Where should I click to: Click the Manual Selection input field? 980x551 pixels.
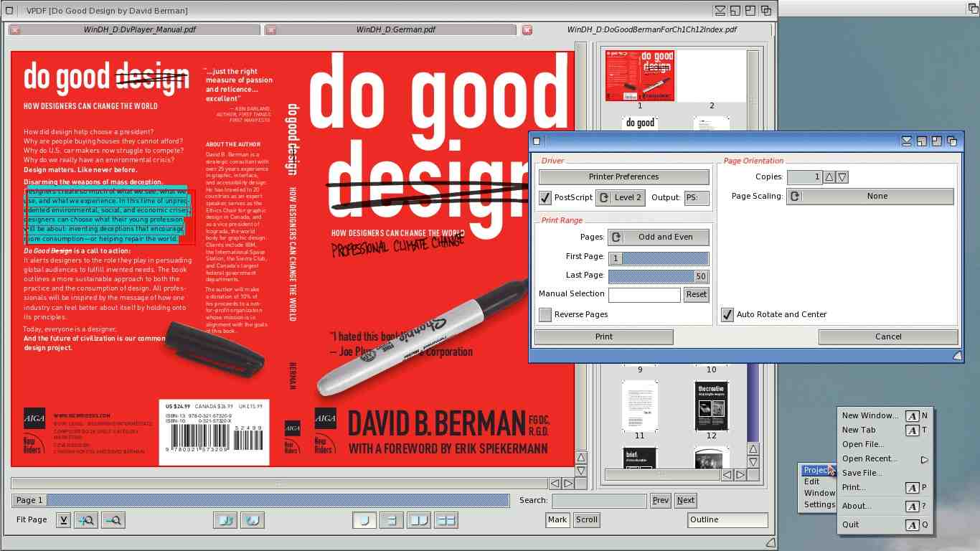click(x=644, y=294)
